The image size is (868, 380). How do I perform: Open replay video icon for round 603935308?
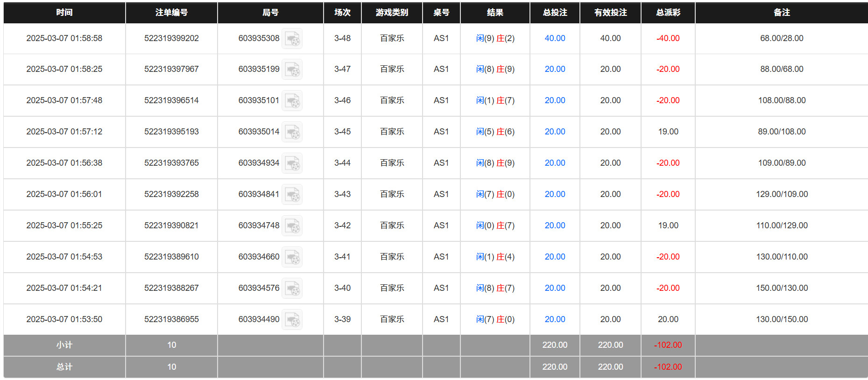click(292, 39)
